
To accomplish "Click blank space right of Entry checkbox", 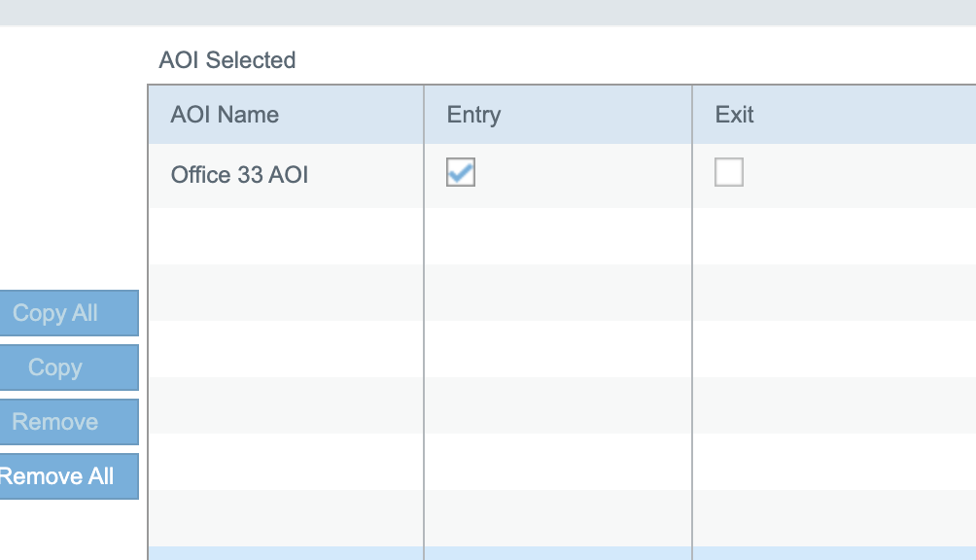I will [x=583, y=175].
